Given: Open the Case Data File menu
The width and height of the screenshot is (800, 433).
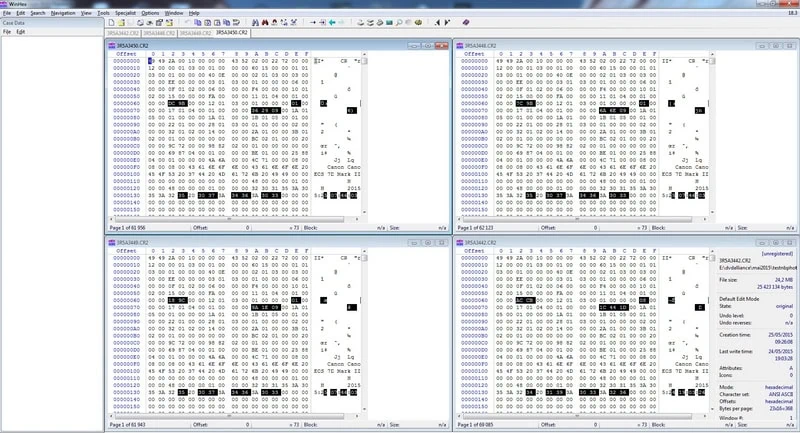Looking at the screenshot, I should click(x=6, y=32).
